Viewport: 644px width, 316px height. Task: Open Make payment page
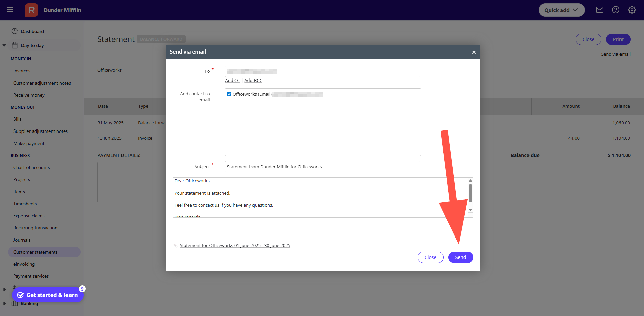click(29, 143)
